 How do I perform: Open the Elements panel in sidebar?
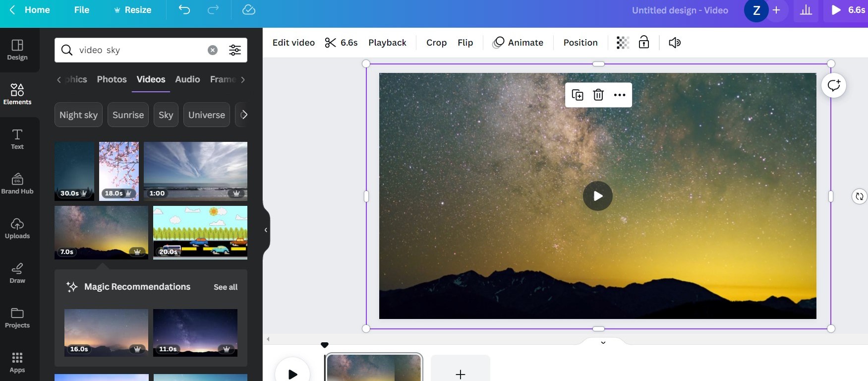tap(17, 94)
